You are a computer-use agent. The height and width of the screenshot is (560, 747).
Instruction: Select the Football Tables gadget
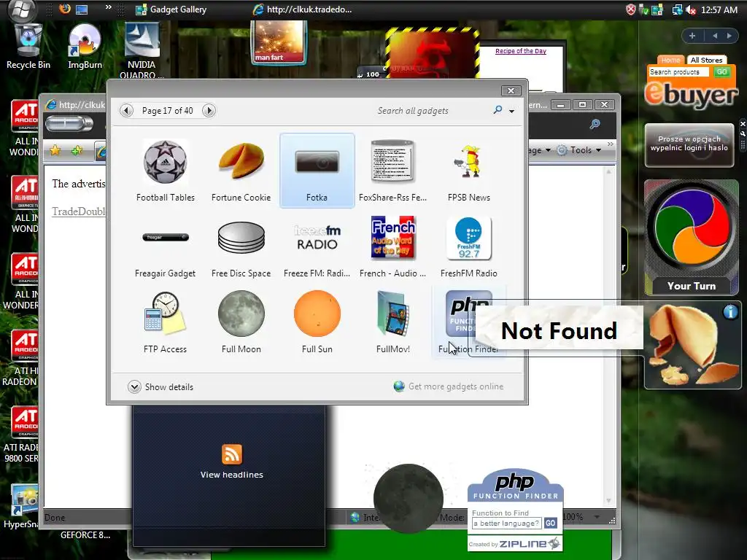(x=166, y=171)
